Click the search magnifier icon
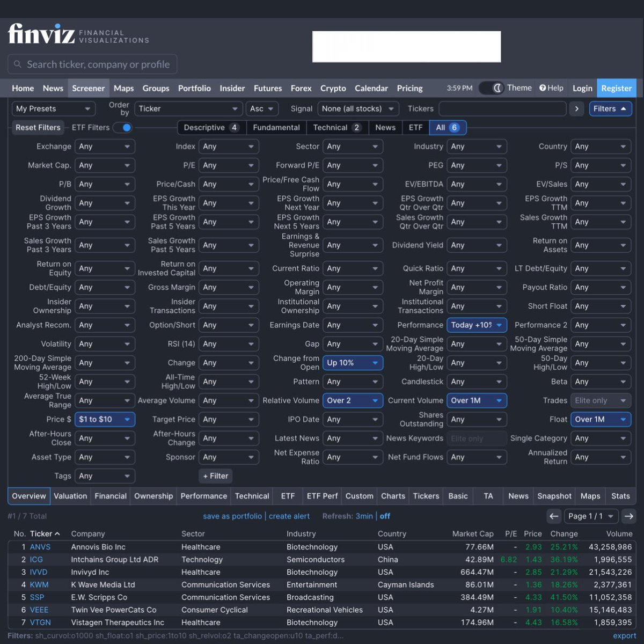 point(18,64)
